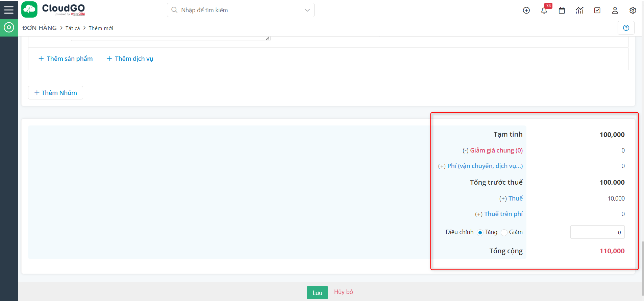
Task: Click the Tổng trước thuế label
Action: pyautogui.click(x=496, y=182)
